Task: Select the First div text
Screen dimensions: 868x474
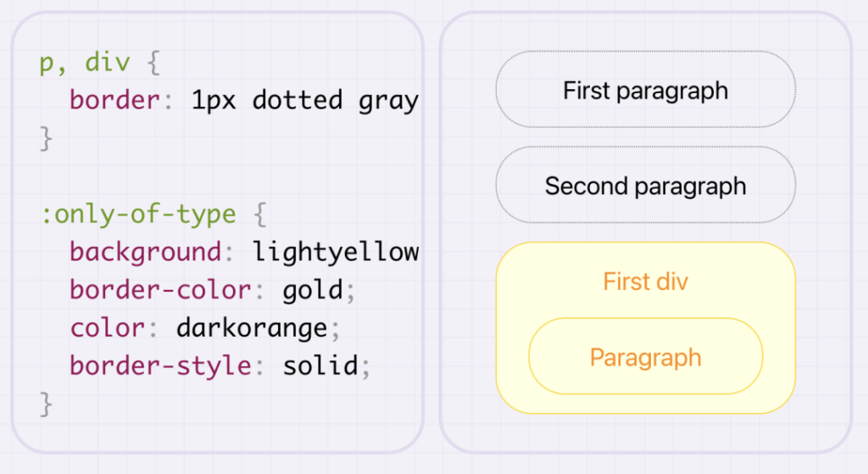Action: pyautogui.click(x=645, y=282)
